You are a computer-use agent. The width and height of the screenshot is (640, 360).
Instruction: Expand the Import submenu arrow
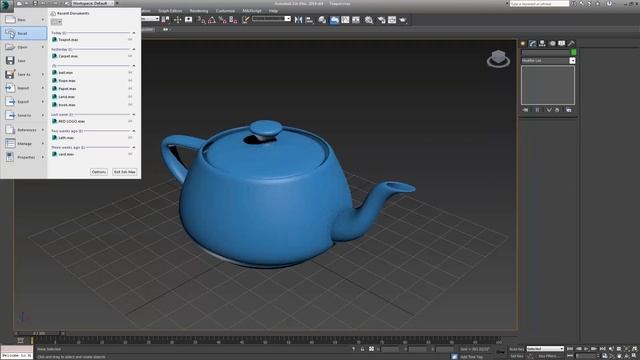click(x=42, y=88)
